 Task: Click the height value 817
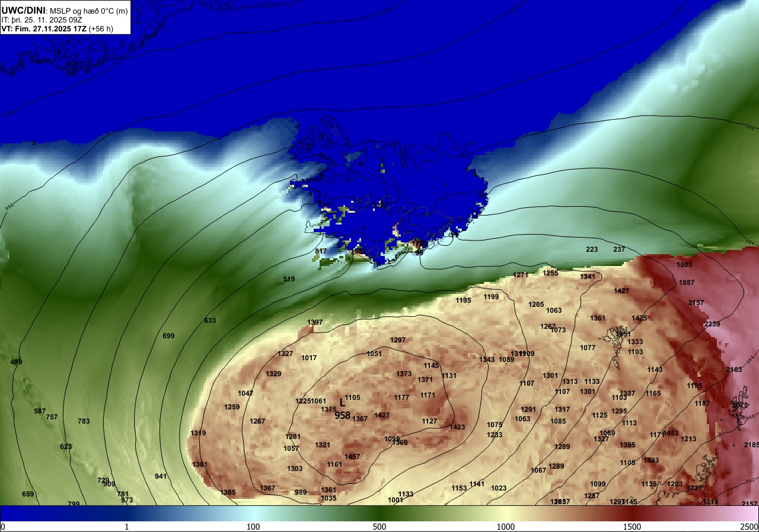click(x=321, y=251)
